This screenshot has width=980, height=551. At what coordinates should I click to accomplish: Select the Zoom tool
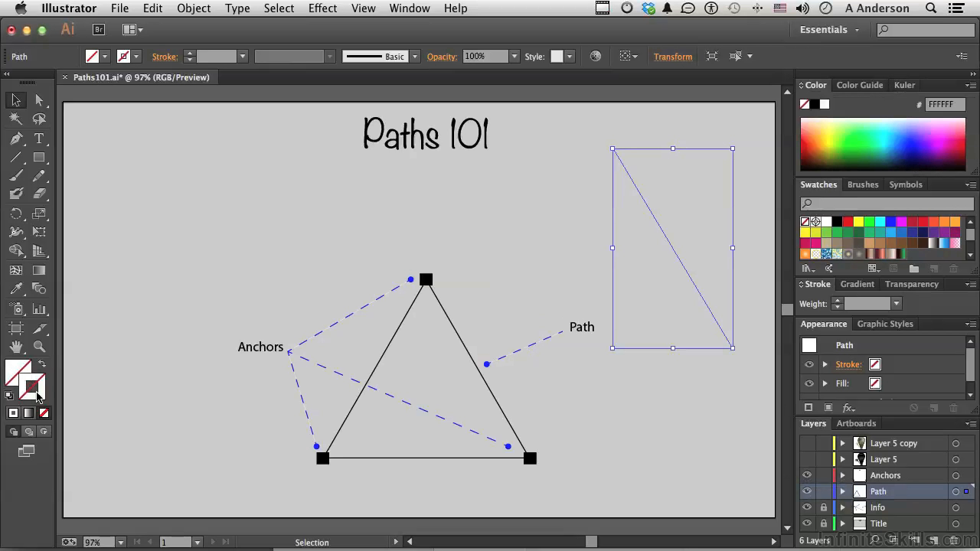coord(39,346)
